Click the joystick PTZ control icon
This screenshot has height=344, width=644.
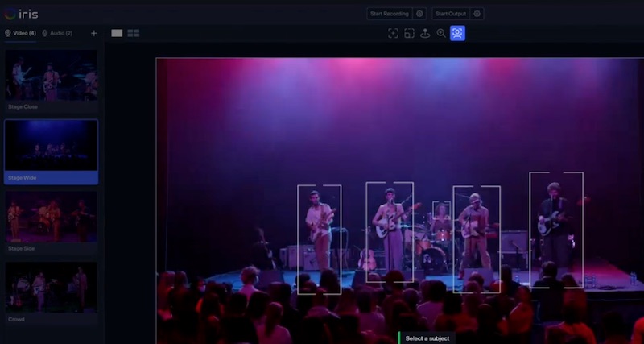coord(425,33)
